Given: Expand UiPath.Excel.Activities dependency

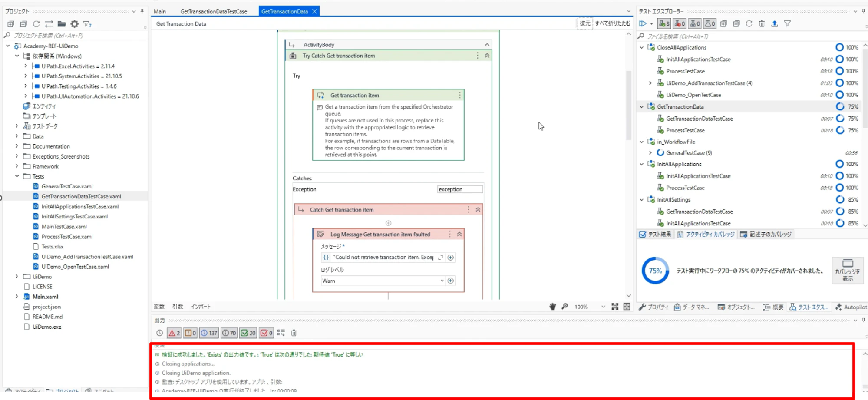Looking at the screenshot, I should point(26,66).
